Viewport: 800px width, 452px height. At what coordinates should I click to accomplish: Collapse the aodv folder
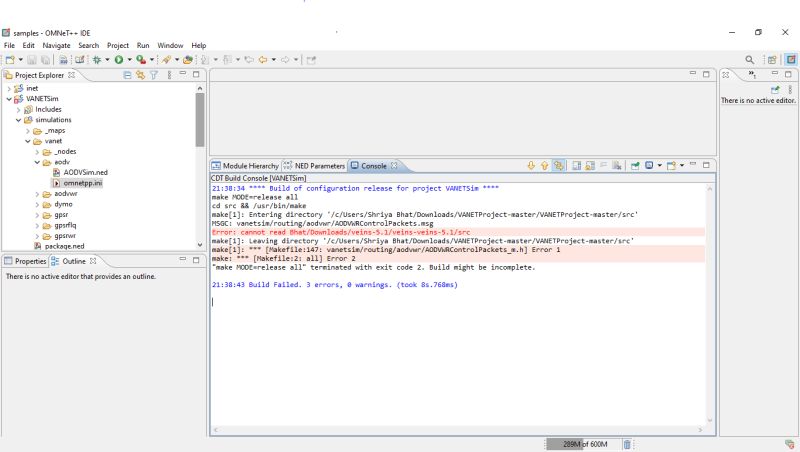(x=37, y=162)
